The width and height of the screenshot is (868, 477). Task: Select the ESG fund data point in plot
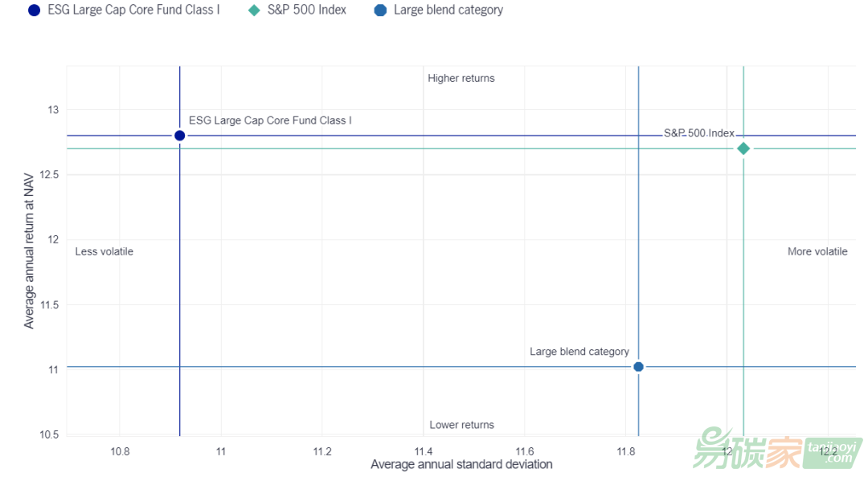(x=179, y=136)
